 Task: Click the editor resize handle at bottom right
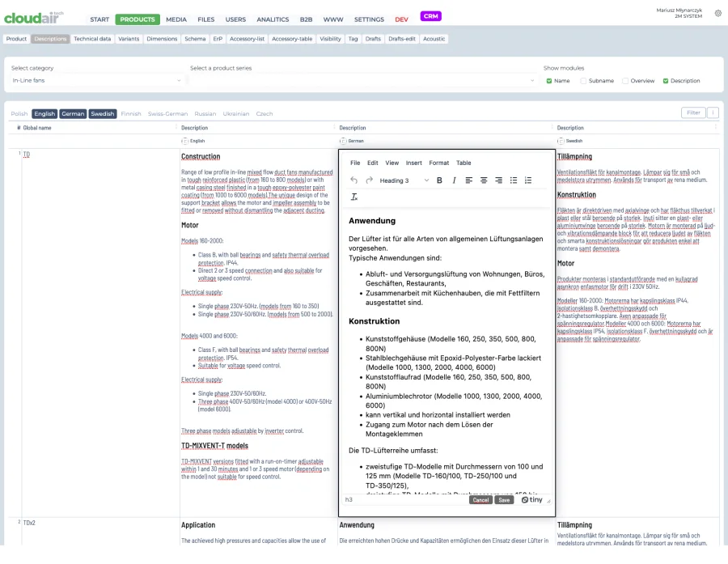tap(548, 501)
